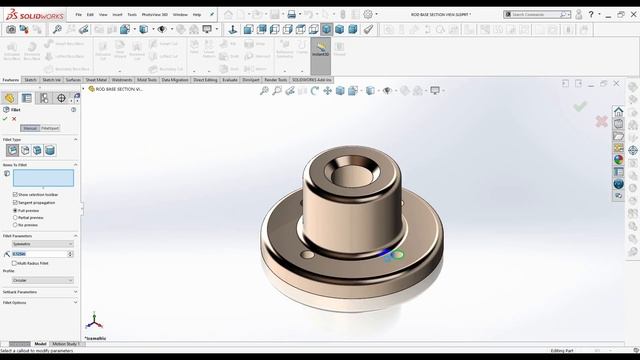This screenshot has width=640, height=360.
Task: Toggle Tangent propagation checkbox
Action: click(16, 202)
